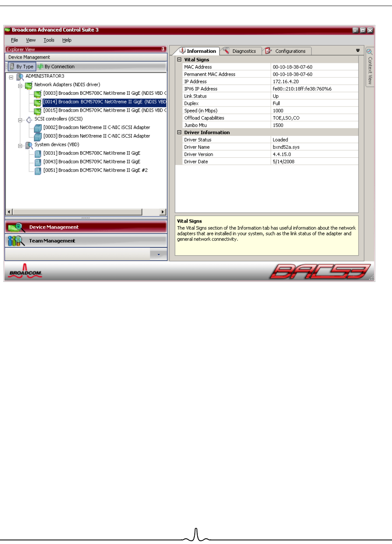Click the Driver Name value bxnd52a.sys
The height and width of the screenshot is (544, 392).
click(x=286, y=147)
